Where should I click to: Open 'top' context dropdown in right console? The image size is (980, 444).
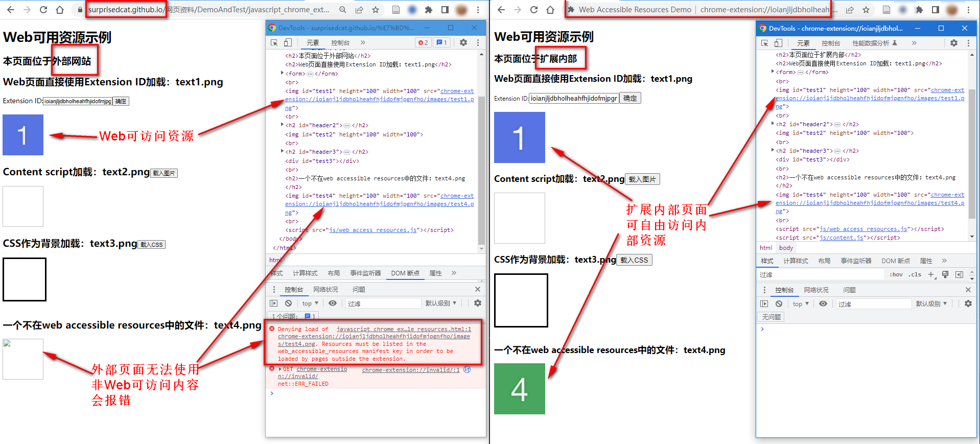tap(801, 303)
